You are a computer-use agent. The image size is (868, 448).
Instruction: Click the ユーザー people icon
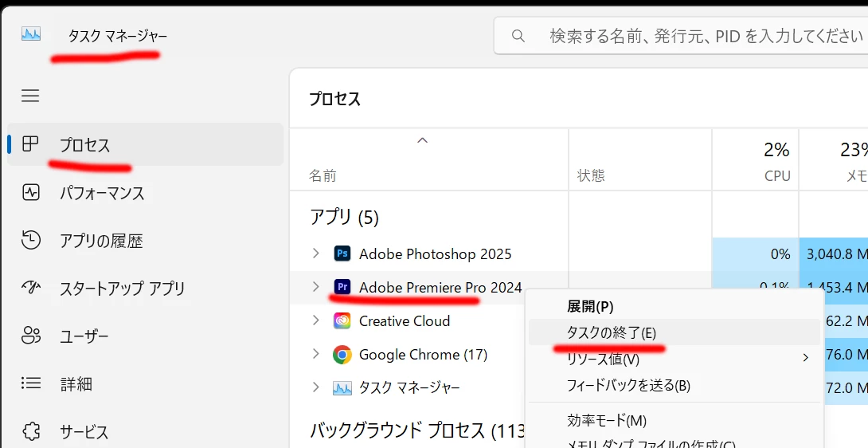coord(30,336)
